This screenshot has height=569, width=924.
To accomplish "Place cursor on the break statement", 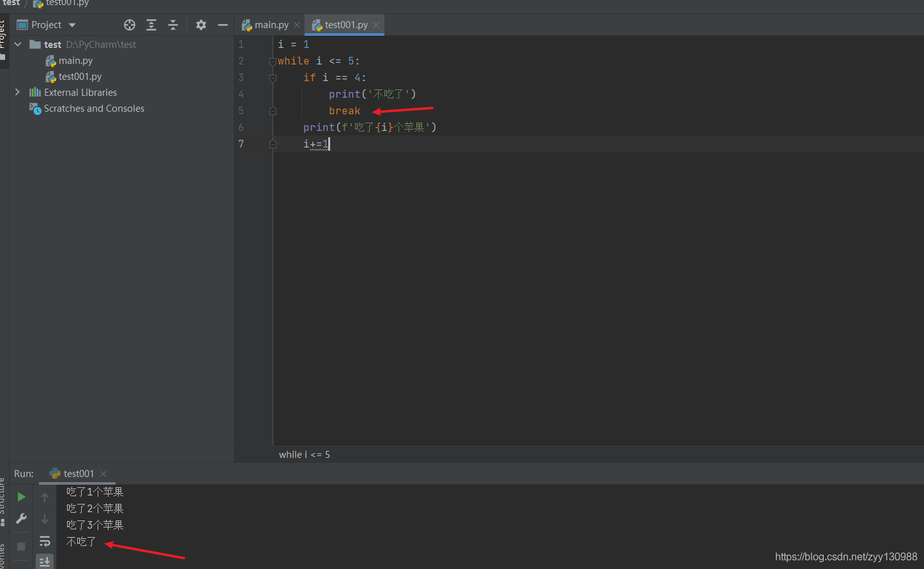I will point(345,111).
